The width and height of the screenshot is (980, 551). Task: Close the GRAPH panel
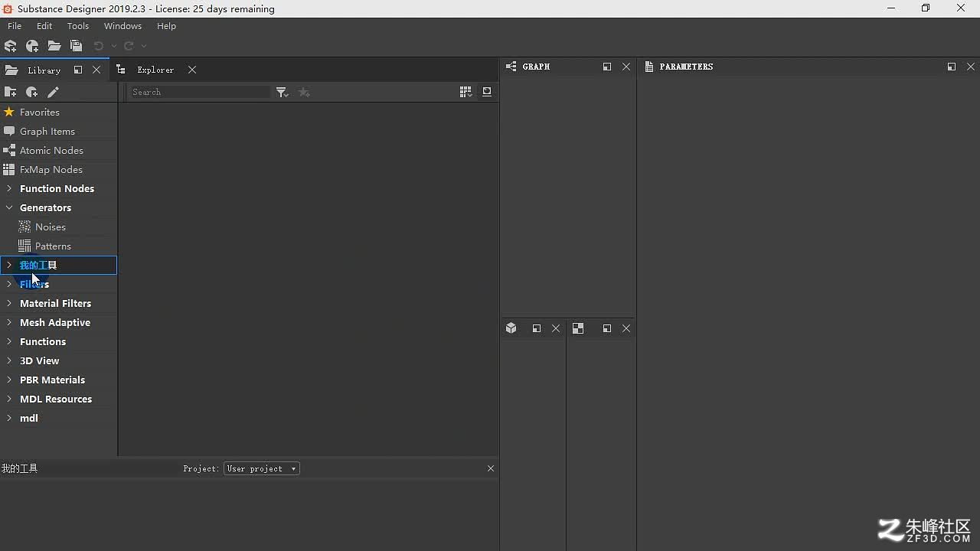[x=626, y=67]
